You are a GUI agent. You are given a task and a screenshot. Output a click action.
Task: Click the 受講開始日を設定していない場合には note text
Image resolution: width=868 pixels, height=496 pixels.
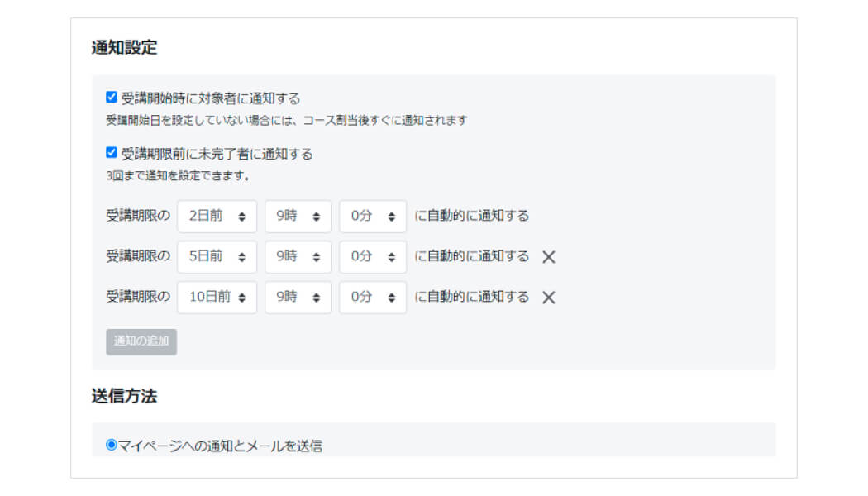click(287, 120)
